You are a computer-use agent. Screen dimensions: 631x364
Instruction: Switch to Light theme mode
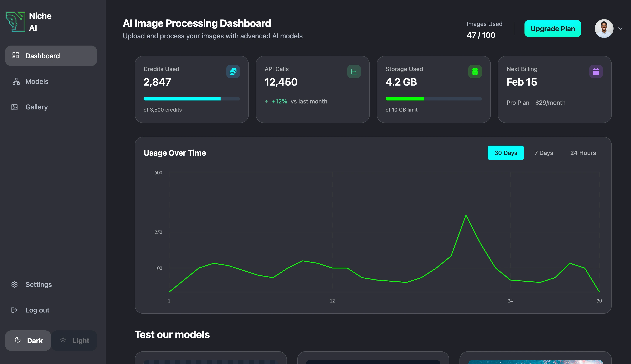pyautogui.click(x=74, y=341)
